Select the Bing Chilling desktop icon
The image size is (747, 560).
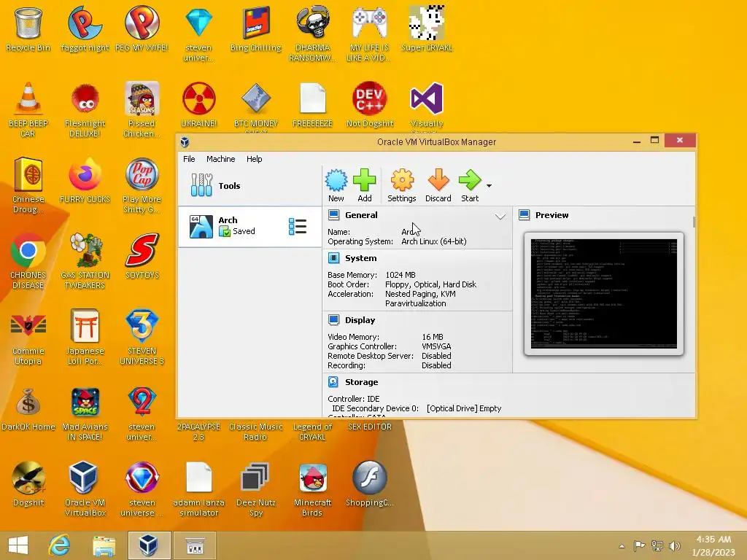point(256,28)
